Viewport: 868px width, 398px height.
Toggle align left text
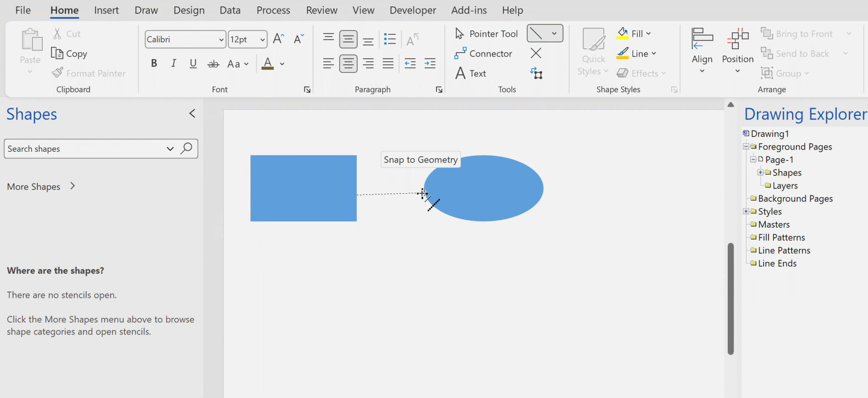click(x=328, y=64)
